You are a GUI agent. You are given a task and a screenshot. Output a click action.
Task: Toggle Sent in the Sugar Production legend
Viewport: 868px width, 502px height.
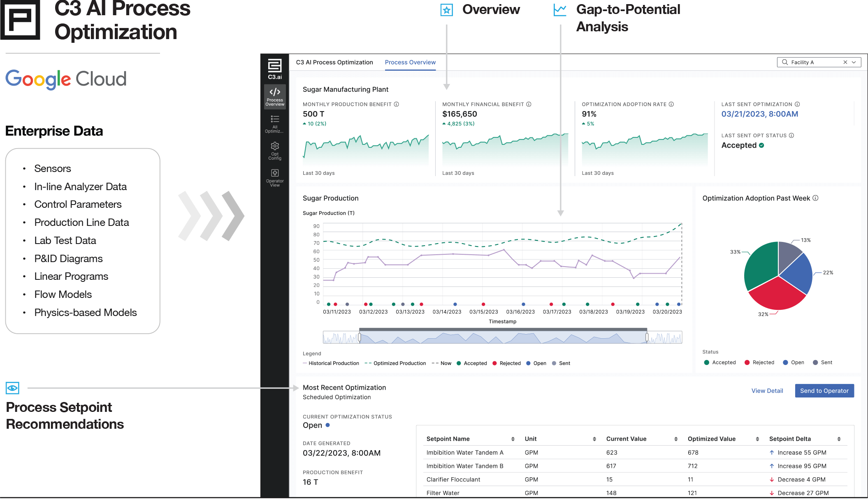[x=561, y=363]
